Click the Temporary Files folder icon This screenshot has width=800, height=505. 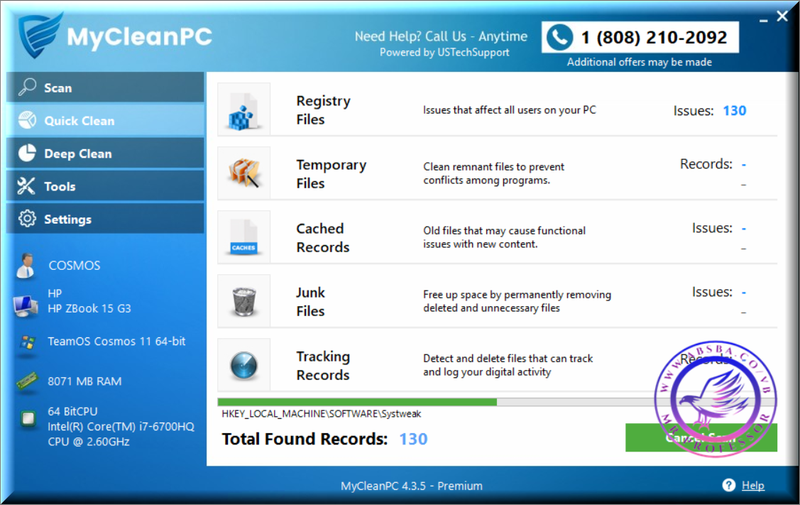pos(244,173)
